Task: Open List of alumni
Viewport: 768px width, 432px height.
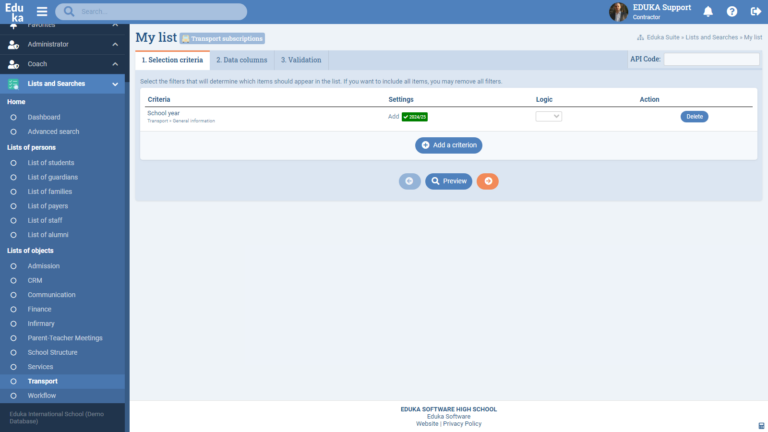Action: coord(48,235)
